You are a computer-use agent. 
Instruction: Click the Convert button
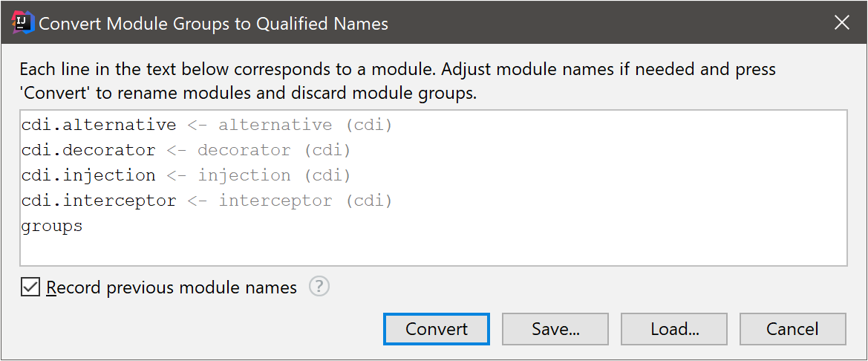coord(436,329)
